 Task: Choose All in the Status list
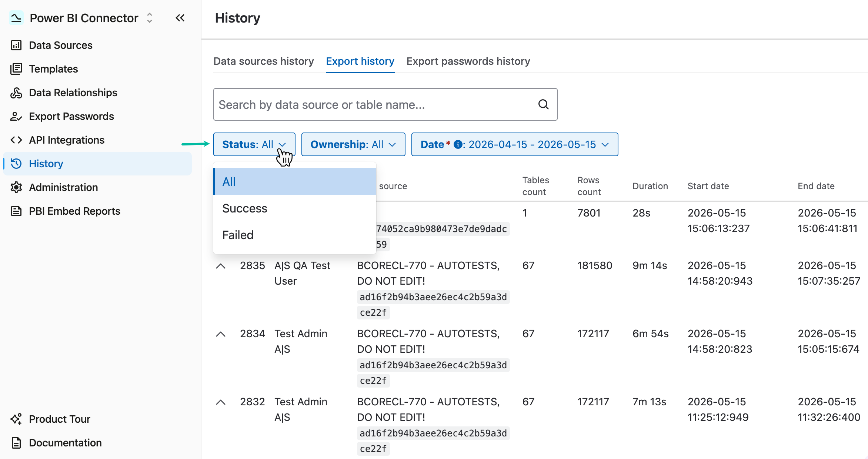click(295, 181)
